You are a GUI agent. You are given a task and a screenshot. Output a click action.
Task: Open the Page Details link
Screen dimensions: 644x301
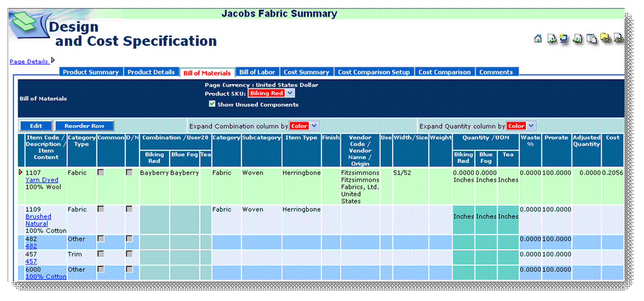point(29,62)
